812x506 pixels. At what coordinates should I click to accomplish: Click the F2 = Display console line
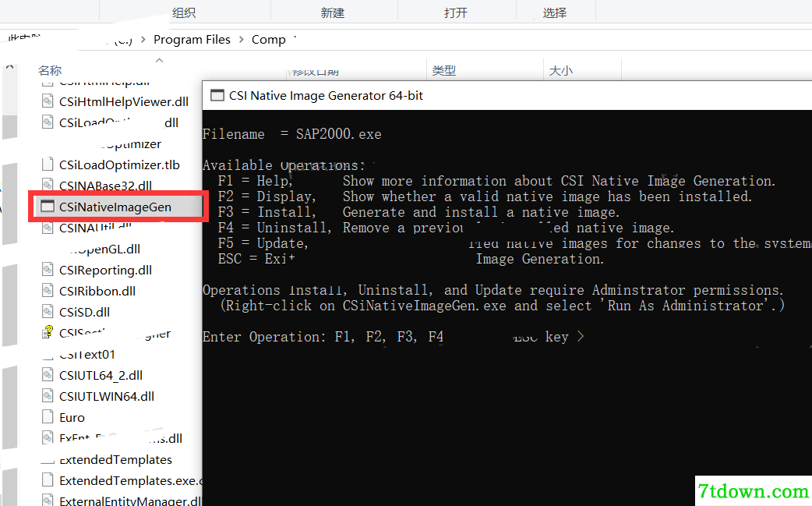coord(485,196)
